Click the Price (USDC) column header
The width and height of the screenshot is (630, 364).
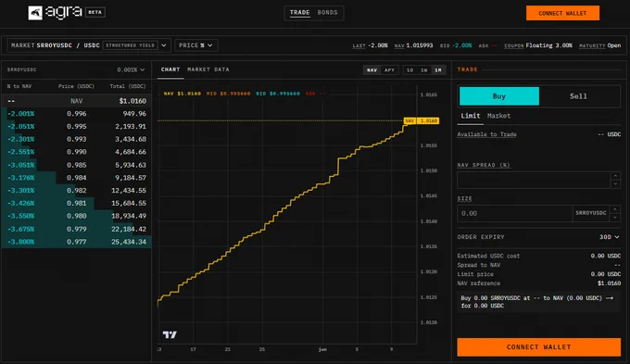tap(76, 86)
